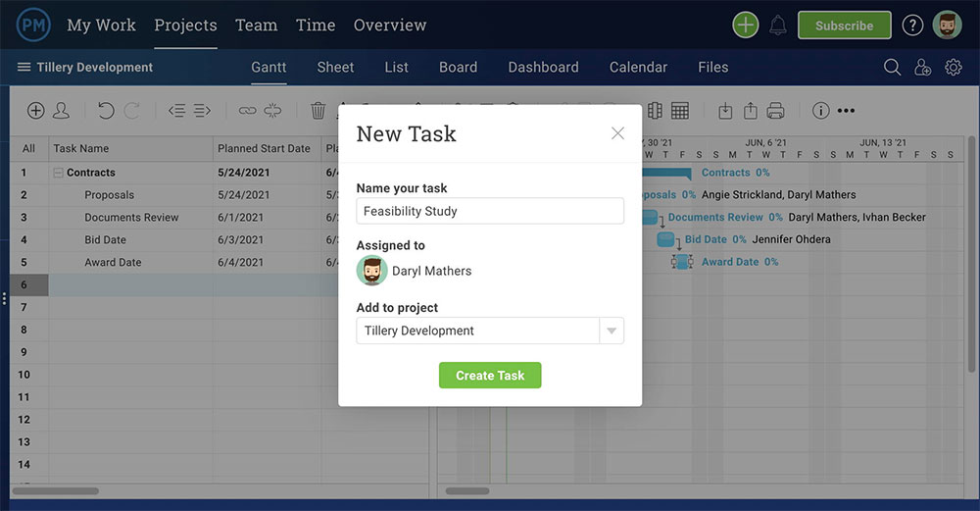Switch to the Calendar tab
Screen dimensions: 980x511
coord(638,67)
